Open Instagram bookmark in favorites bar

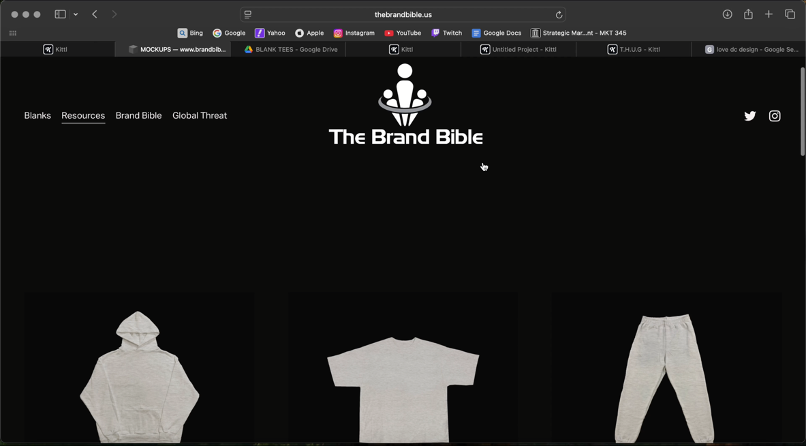pyautogui.click(x=354, y=33)
